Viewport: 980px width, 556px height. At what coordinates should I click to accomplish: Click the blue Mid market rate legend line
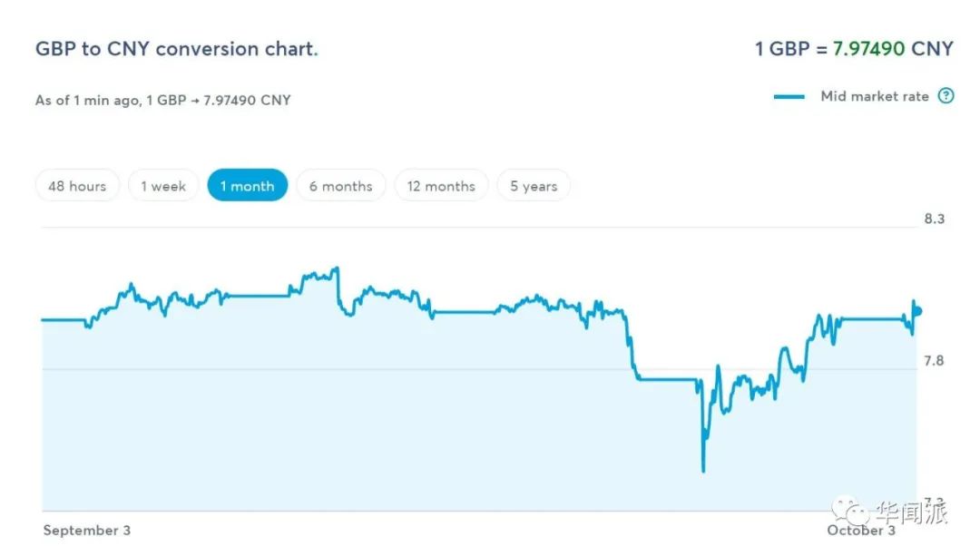click(789, 97)
